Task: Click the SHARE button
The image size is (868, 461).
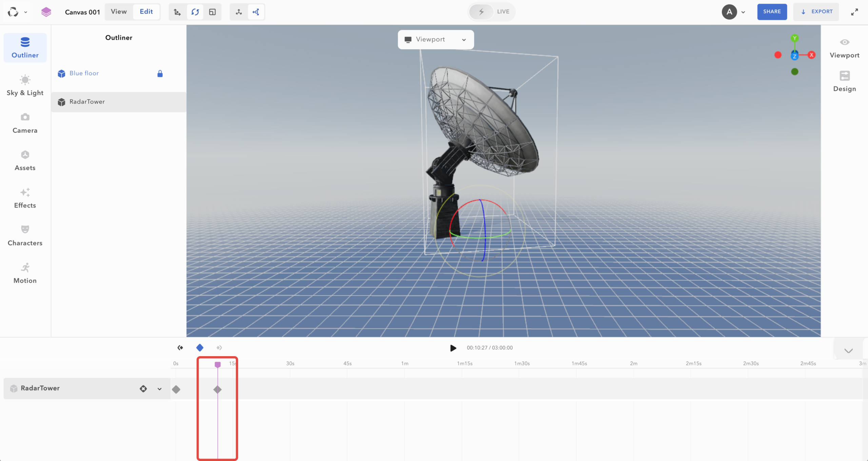Action: (772, 12)
